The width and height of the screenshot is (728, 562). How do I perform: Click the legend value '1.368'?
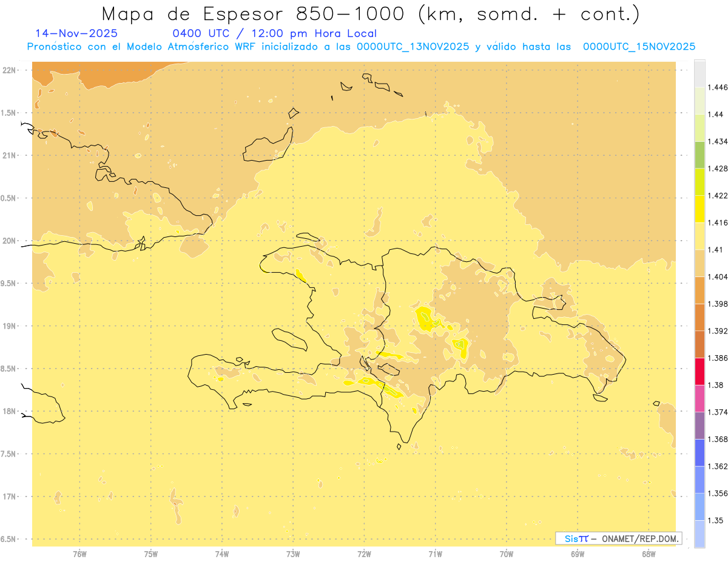pyautogui.click(x=718, y=439)
